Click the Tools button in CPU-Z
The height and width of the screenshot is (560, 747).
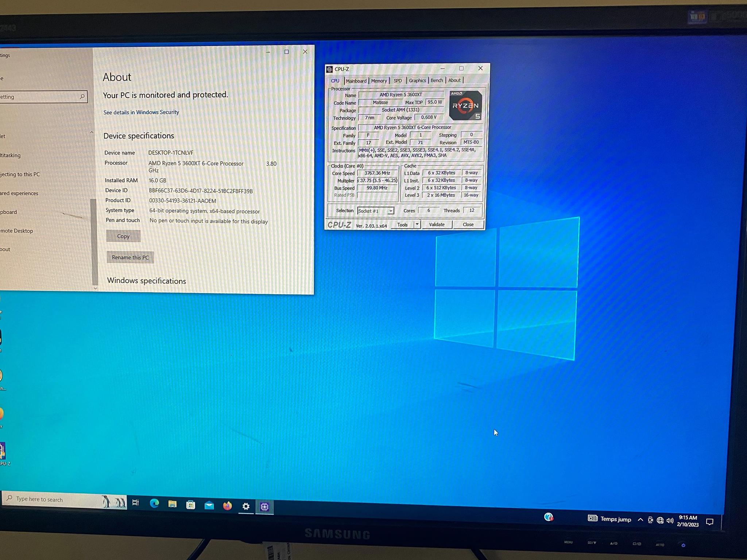[x=402, y=225]
